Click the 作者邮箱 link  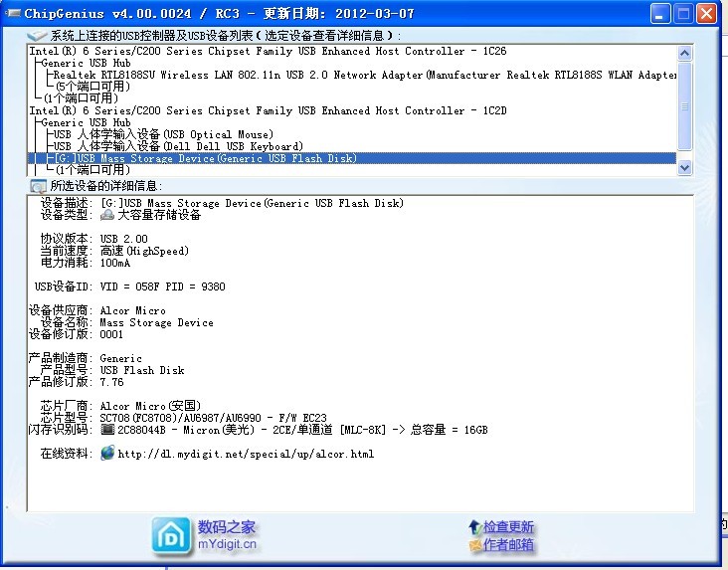(508, 544)
